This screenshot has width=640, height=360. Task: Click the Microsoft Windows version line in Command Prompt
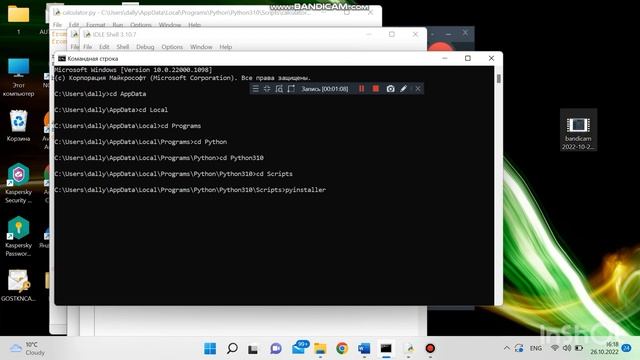(133, 70)
